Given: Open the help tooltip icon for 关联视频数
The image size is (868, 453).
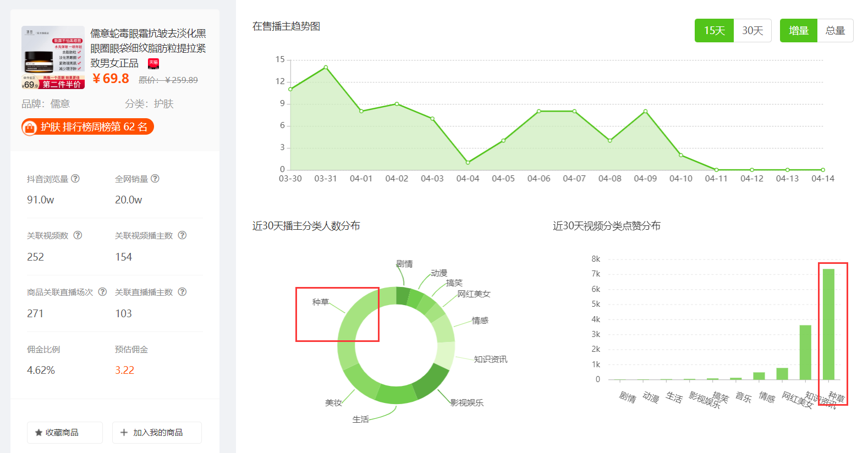Looking at the screenshot, I should 78,235.
